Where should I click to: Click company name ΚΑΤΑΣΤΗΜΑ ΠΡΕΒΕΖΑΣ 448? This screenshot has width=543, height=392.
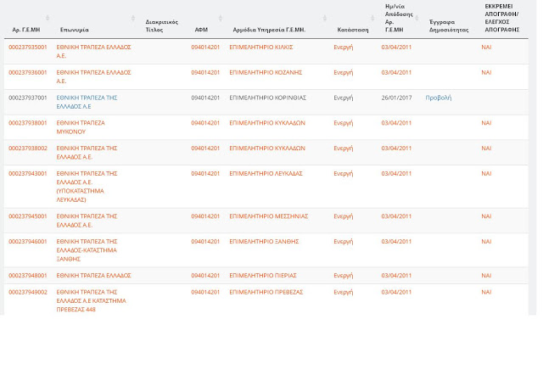click(92, 300)
